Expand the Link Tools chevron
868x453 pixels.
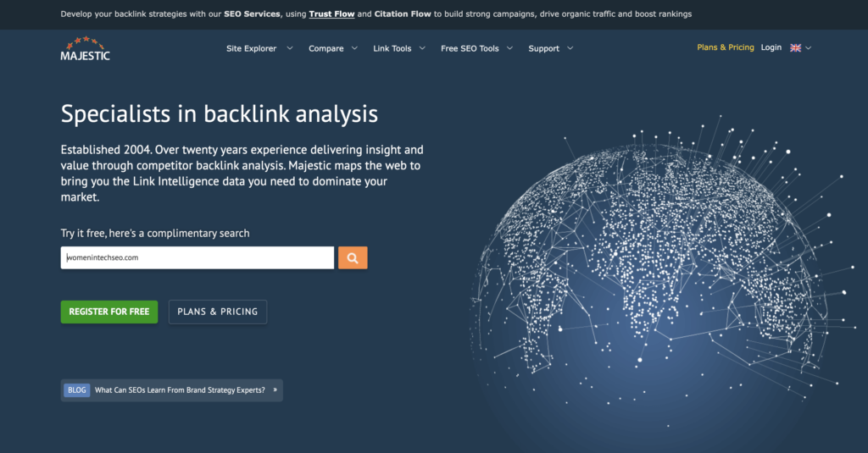(x=422, y=48)
